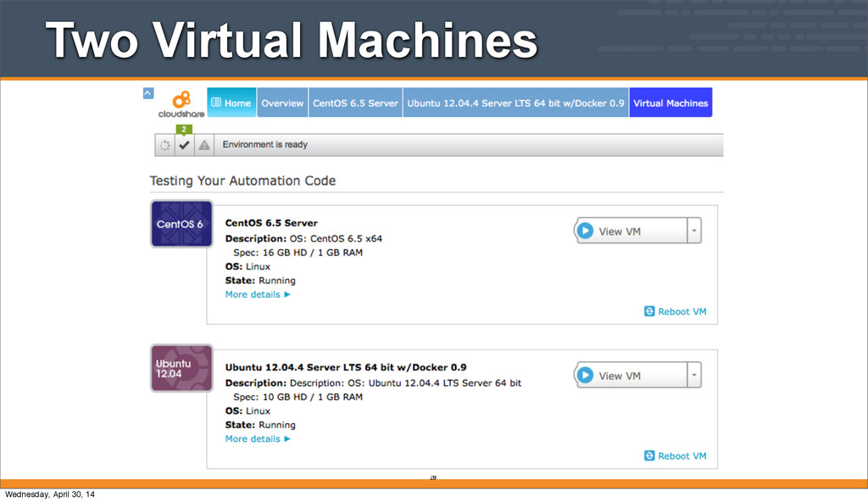
Task: Click the OS: CentOS 6.5 x64 description text
Action: coord(336,239)
